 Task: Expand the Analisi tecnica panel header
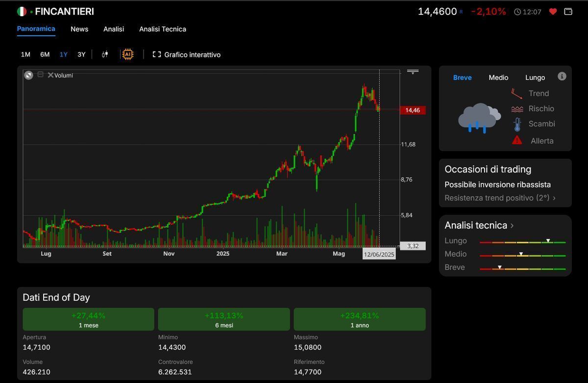[479, 225]
